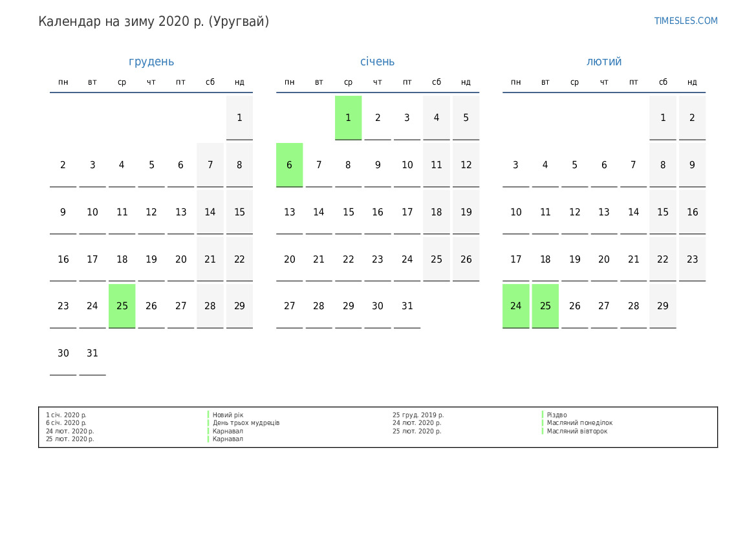Click highlighted January 1 holiday cell
The image size is (756, 535).
[x=348, y=118]
